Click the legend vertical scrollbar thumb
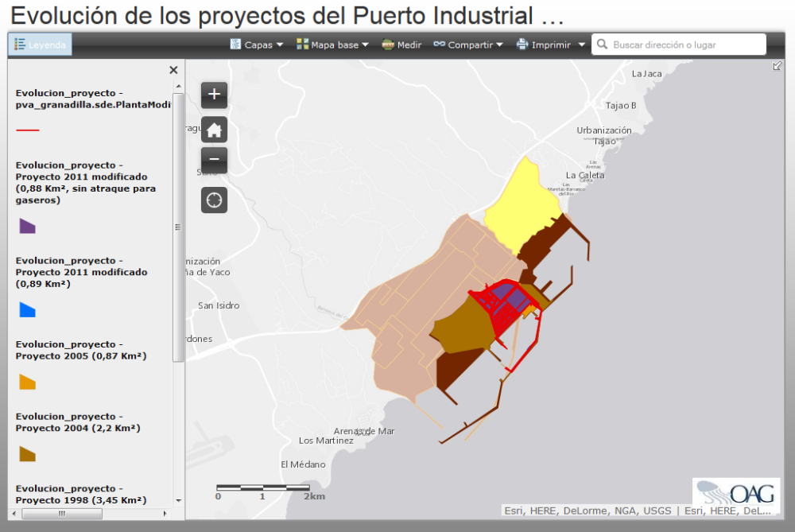This screenshot has height=532, width=795. pyautogui.click(x=178, y=227)
